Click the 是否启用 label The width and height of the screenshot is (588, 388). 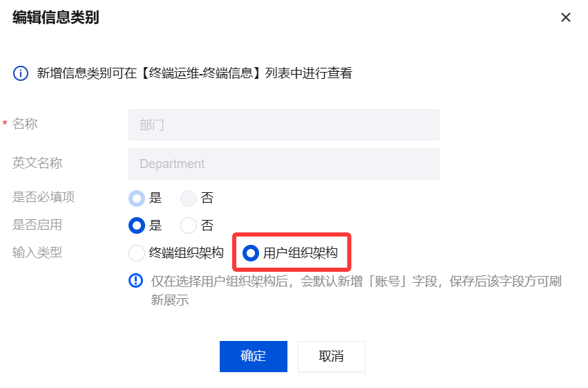(x=37, y=225)
